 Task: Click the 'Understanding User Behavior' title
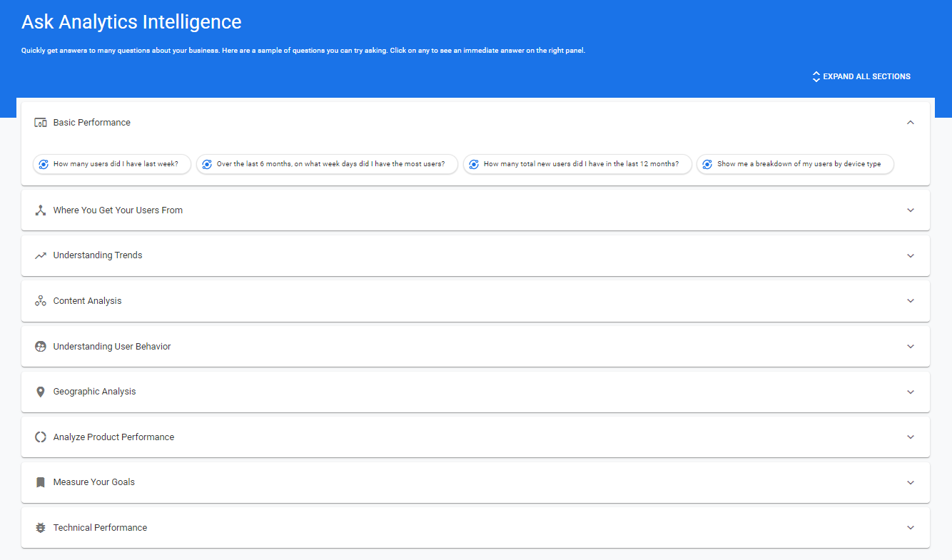pos(112,347)
